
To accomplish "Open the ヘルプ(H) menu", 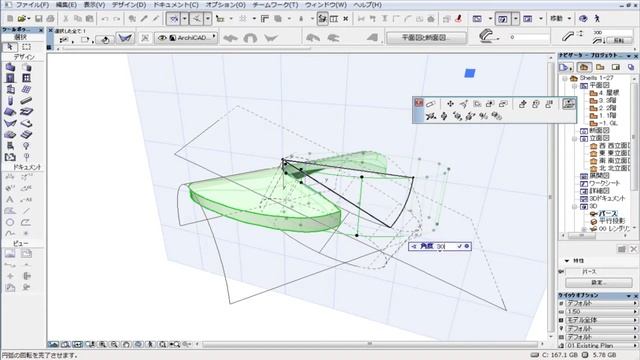I will click(x=367, y=5).
